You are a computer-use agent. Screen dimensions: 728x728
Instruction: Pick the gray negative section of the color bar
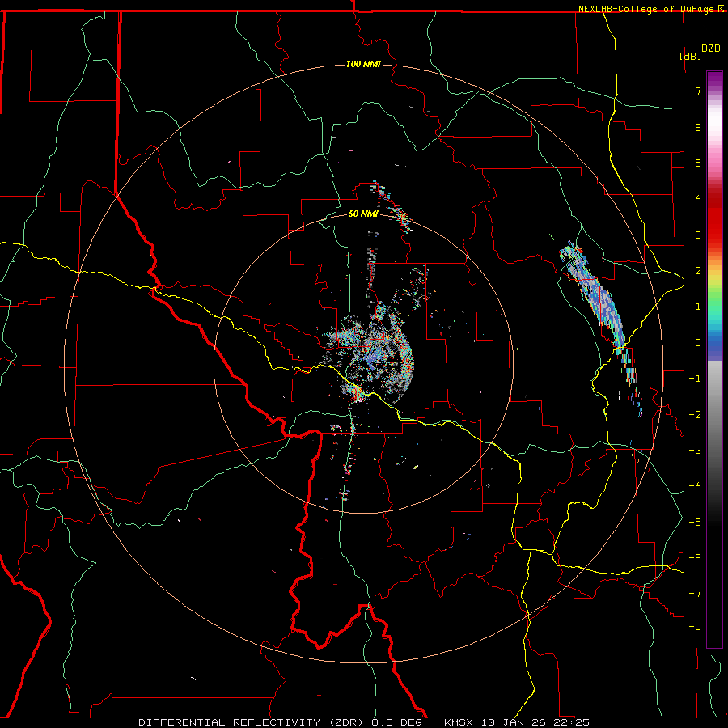click(x=714, y=418)
